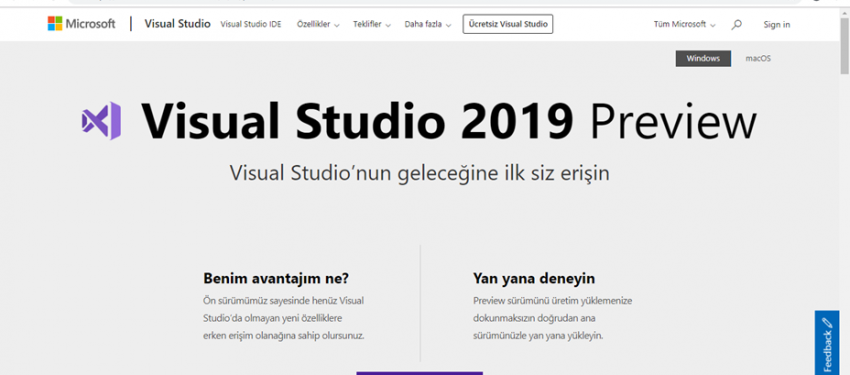Click 'Visual Studio'nun geleceğine ilk siz erişin' subtitle
This screenshot has height=375, width=850.
tap(420, 173)
